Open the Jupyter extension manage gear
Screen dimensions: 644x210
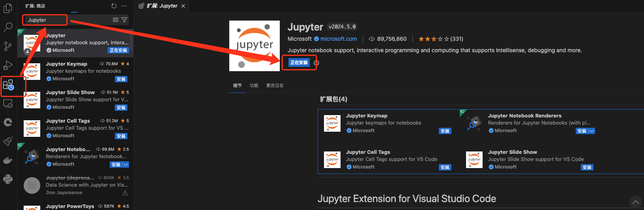[316, 63]
